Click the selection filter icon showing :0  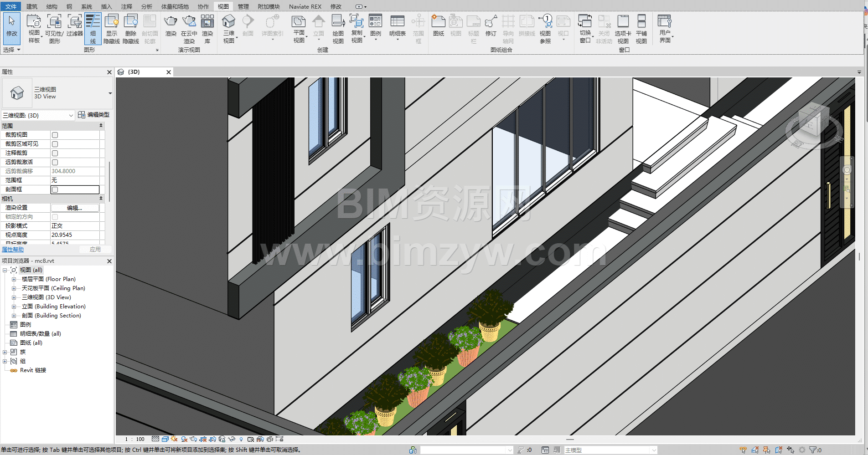point(815,450)
